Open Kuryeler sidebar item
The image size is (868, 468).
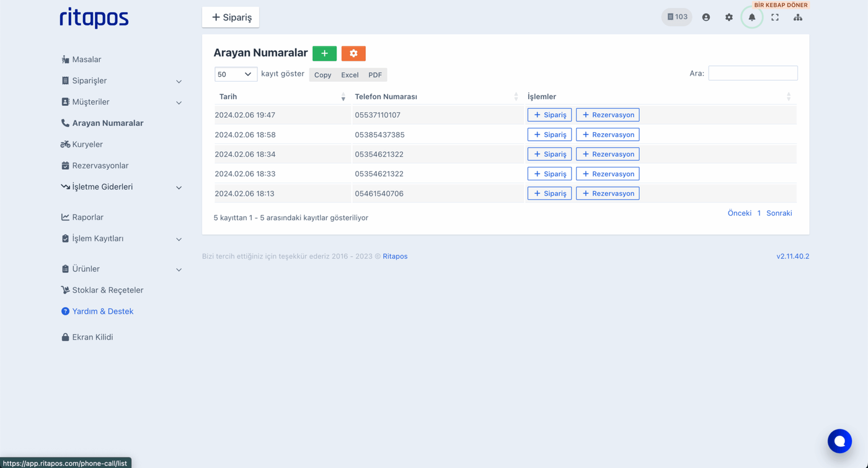coord(87,144)
